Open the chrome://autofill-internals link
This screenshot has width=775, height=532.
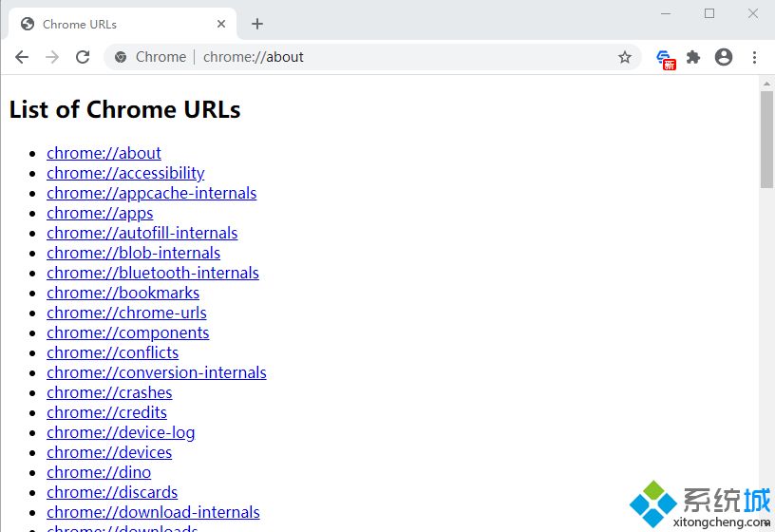point(142,233)
